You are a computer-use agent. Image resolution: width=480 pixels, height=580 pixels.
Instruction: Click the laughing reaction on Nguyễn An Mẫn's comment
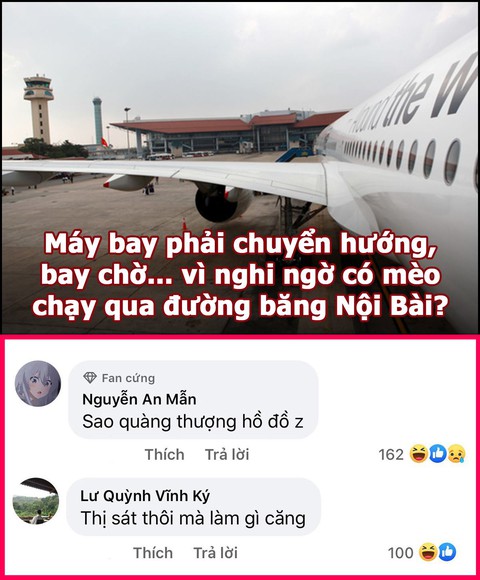point(419,454)
